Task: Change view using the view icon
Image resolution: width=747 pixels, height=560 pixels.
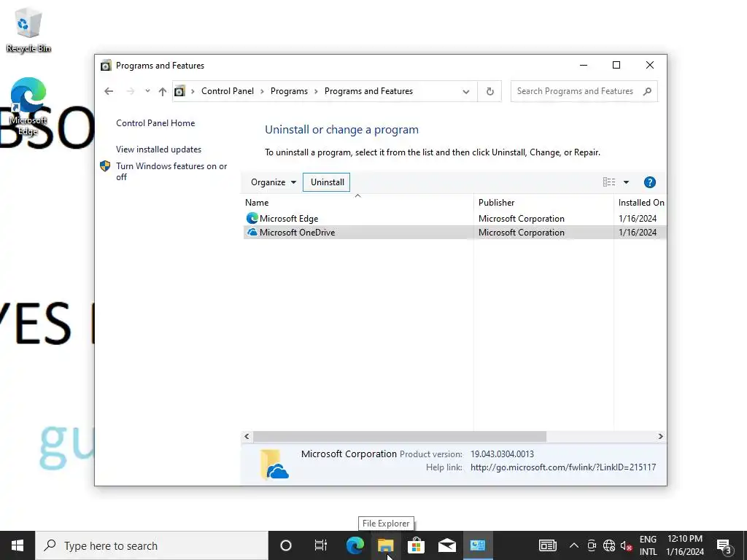Action: (609, 182)
